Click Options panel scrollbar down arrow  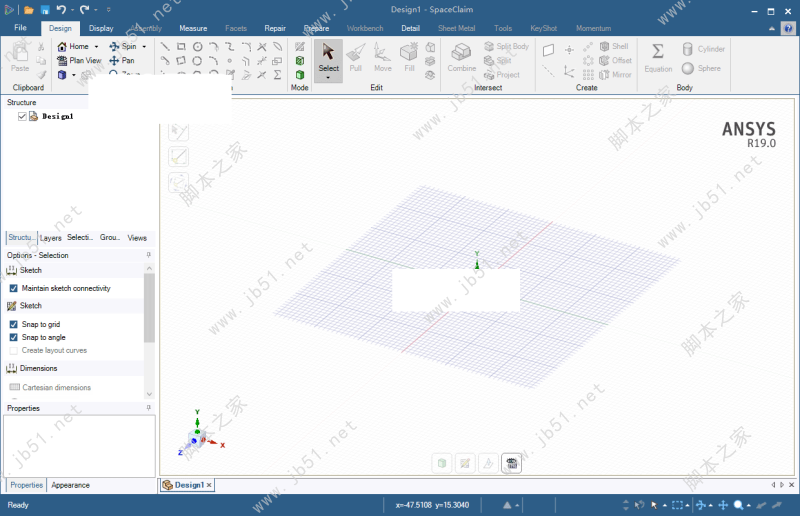click(x=149, y=394)
